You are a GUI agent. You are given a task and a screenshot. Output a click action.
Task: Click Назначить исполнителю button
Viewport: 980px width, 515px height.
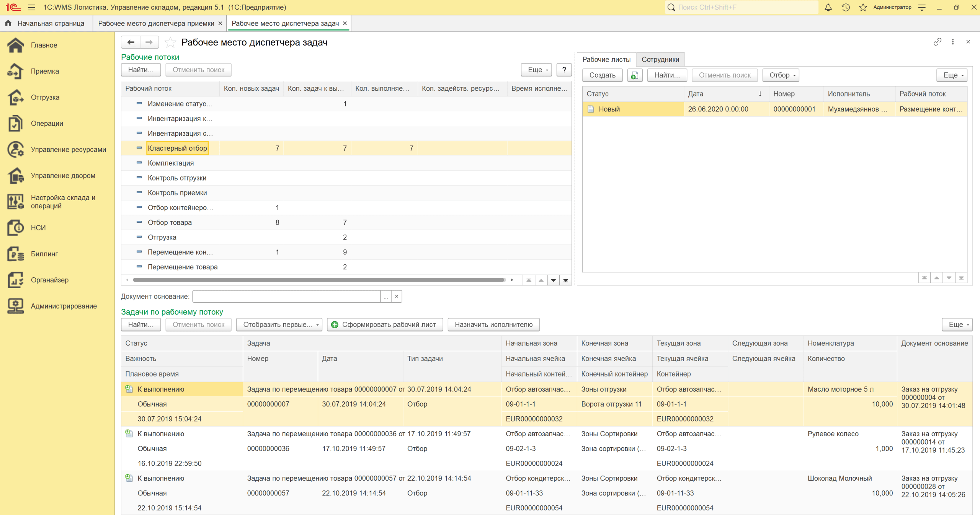click(493, 324)
